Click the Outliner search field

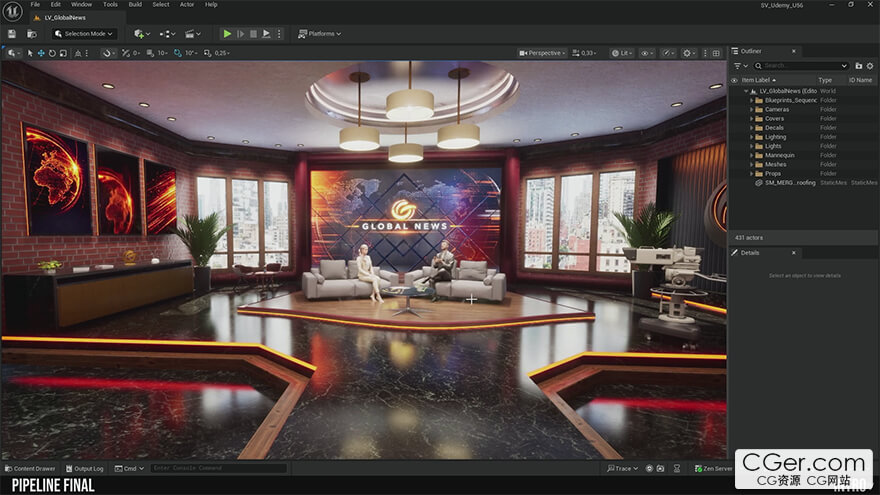click(800, 66)
